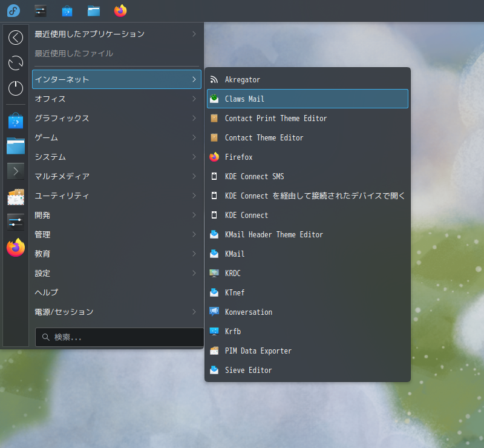The height and width of the screenshot is (448, 484).
Task: Expand the システム category arrow
Action: point(194,157)
